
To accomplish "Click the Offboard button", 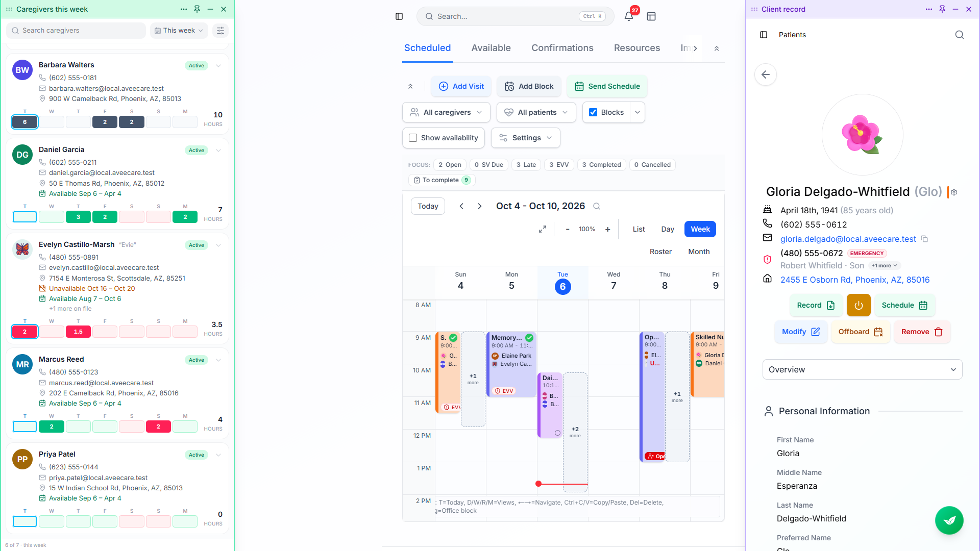I will coord(861,332).
